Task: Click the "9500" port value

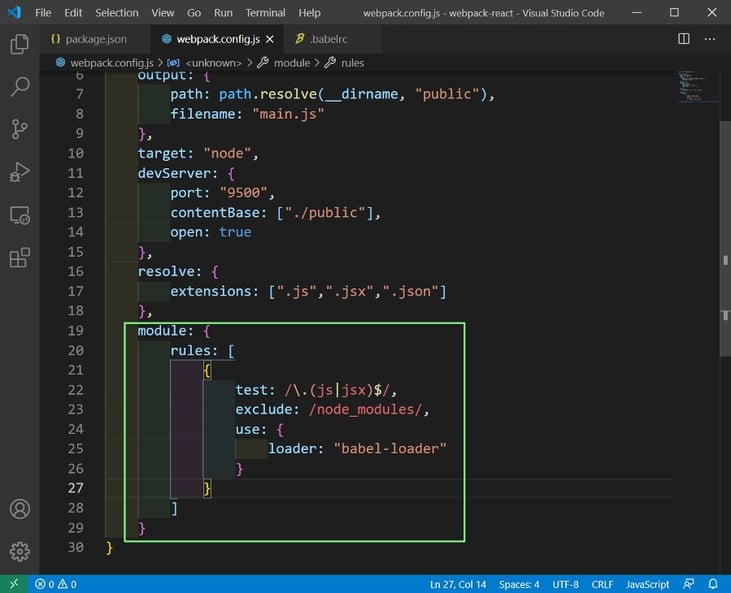Action: pos(243,193)
